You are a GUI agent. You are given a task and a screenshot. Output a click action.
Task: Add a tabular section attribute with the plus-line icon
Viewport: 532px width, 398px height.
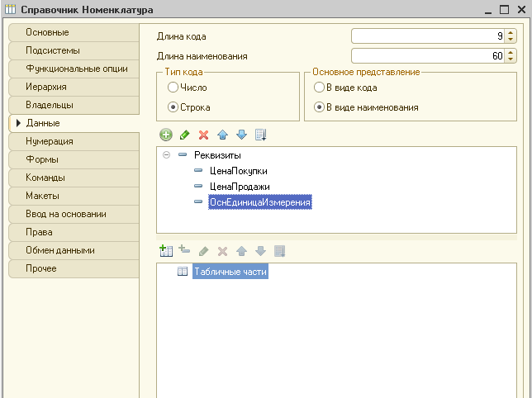(184, 250)
